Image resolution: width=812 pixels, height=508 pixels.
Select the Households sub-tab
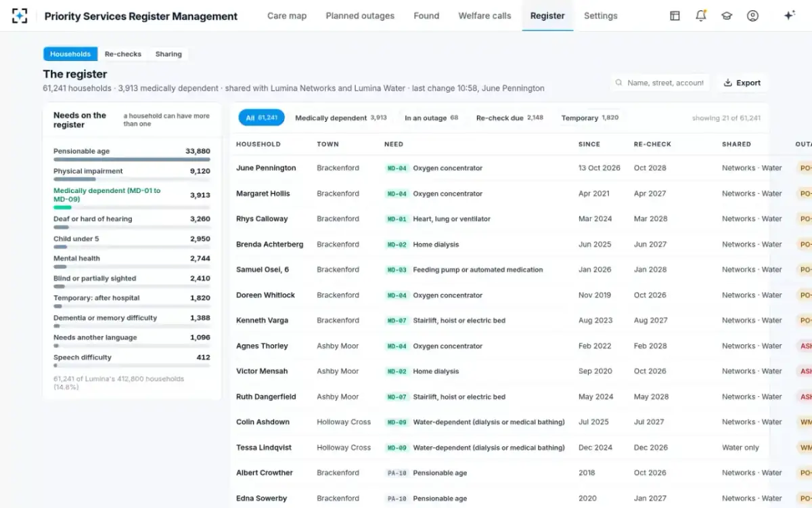70,54
